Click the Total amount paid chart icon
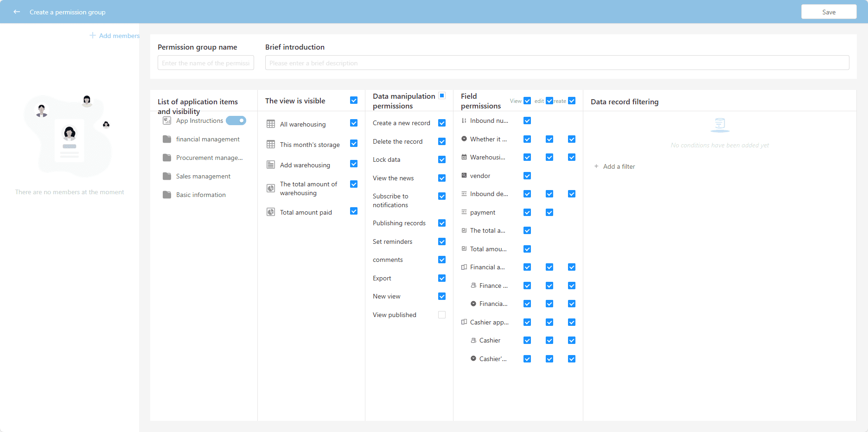The height and width of the screenshot is (432, 868). pyautogui.click(x=271, y=212)
